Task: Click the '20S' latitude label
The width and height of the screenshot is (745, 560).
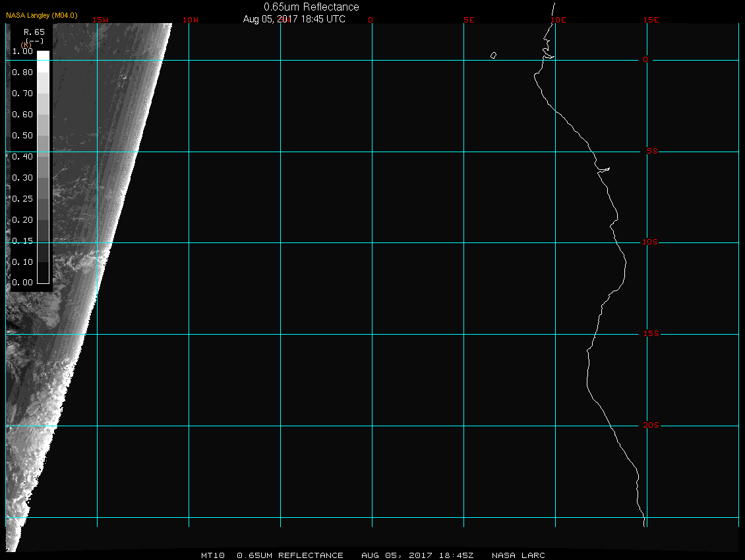Action: (651, 425)
